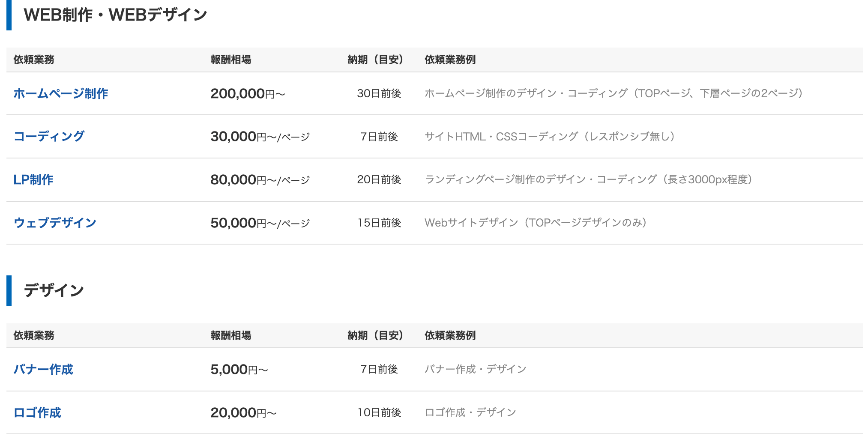Select the 50,000円〜/ページ price cell
Screen dimensions: 868x436
point(260,223)
